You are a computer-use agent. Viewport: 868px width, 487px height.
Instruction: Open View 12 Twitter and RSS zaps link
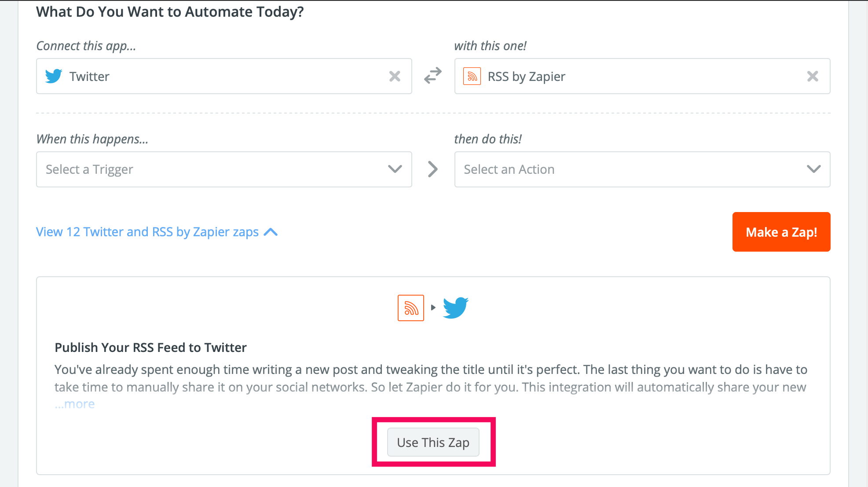(x=147, y=232)
